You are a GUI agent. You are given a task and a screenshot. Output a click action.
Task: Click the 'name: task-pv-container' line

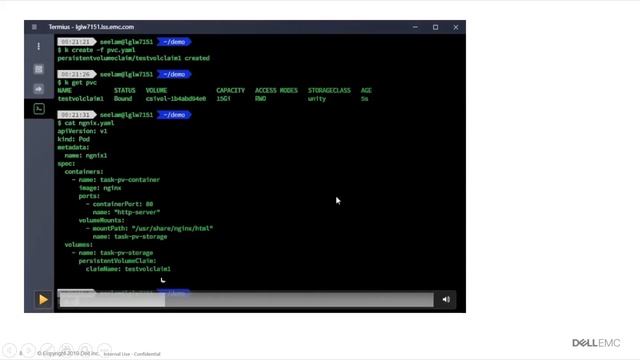(119, 180)
